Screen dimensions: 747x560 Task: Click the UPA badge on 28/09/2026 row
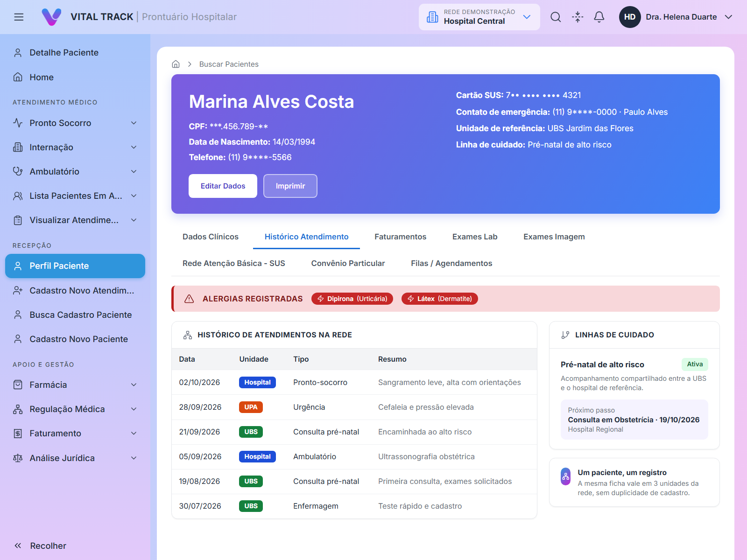(x=251, y=407)
